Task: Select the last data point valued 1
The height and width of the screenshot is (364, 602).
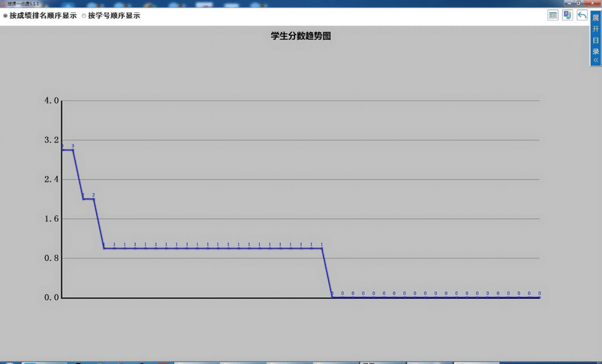Action: 322,248
